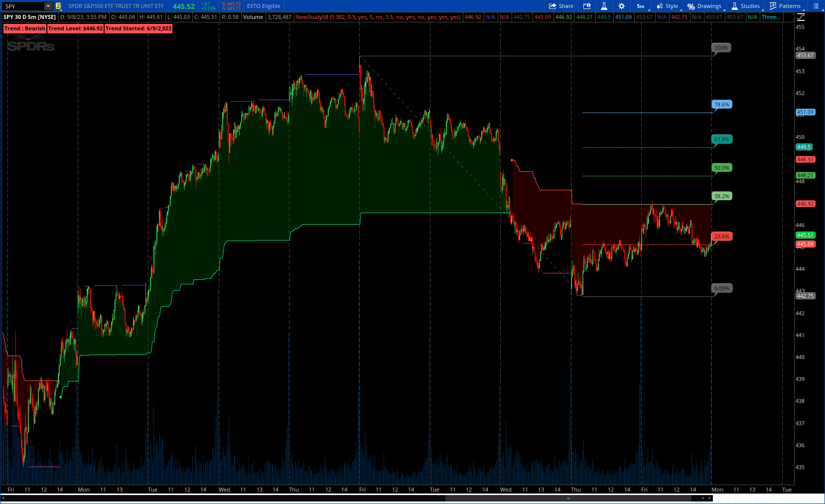The image size is (825, 504).
Task: Click the 50.0% Fibonacci level label
Action: point(721,168)
